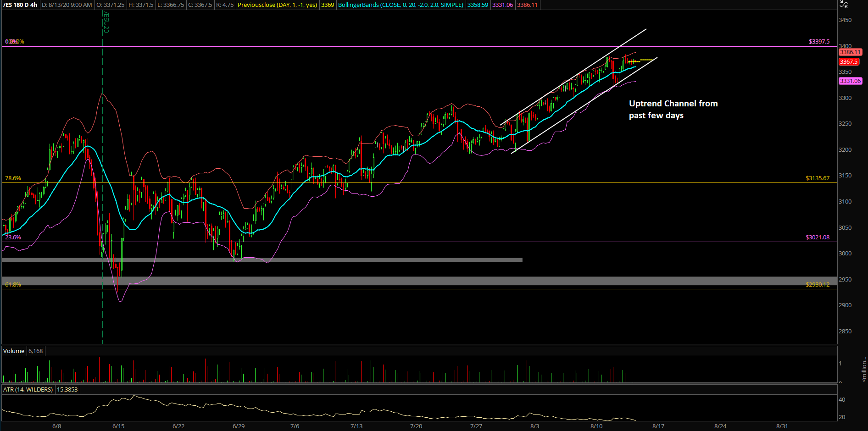Click the red 3367.5 last price bubble

849,62
